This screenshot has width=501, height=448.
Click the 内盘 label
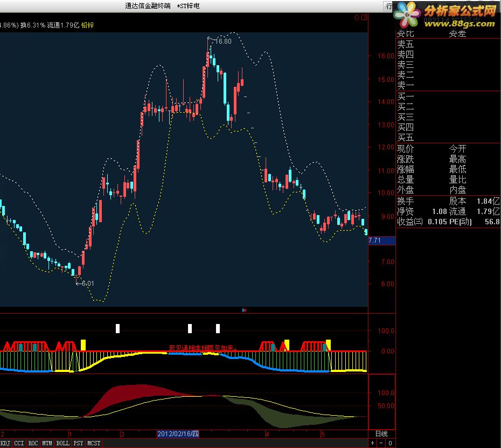(x=458, y=190)
